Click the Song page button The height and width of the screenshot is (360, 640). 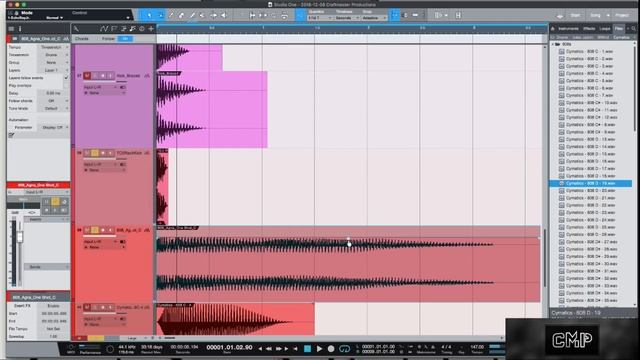point(596,16)
